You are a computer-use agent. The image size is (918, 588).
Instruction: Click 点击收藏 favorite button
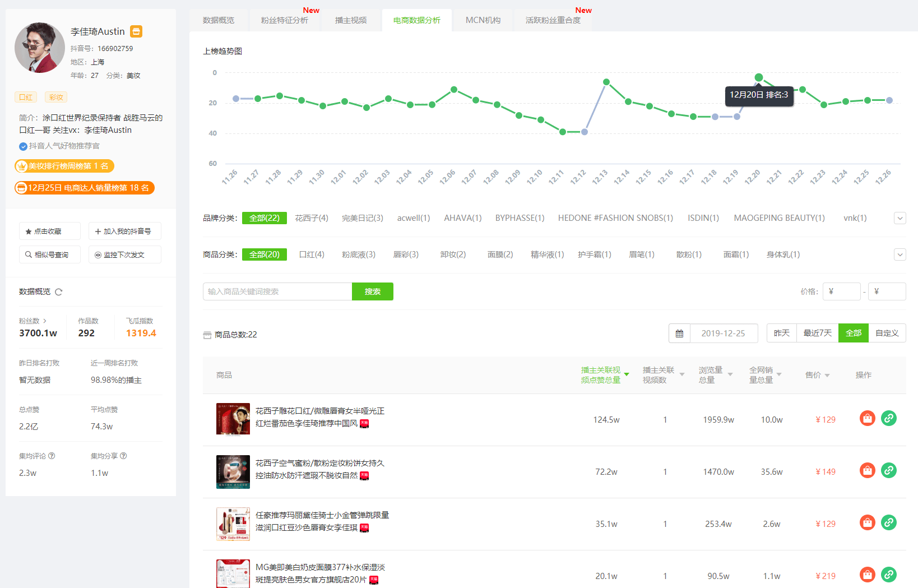click(x=50, y=231)
